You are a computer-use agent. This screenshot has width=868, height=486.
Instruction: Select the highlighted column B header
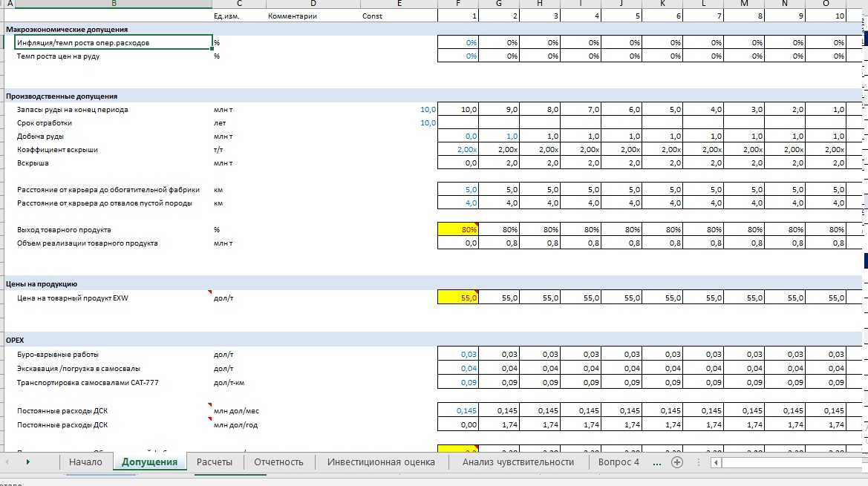click(114, 4)
